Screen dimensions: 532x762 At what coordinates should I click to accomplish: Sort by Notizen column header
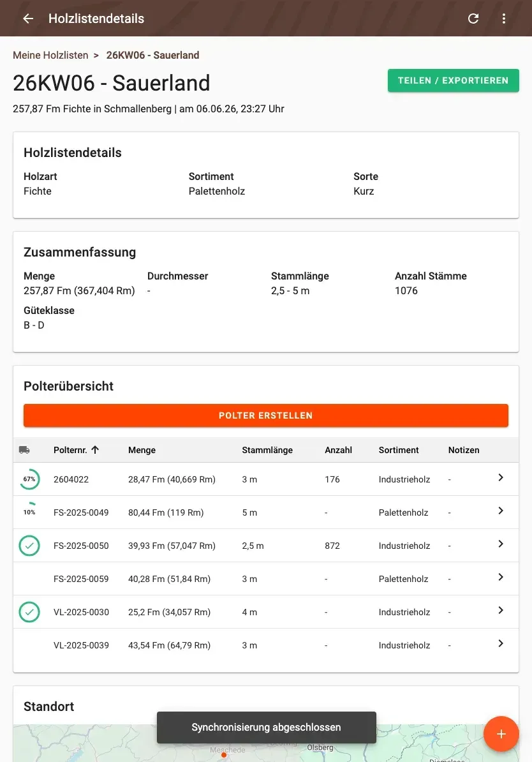464,450
